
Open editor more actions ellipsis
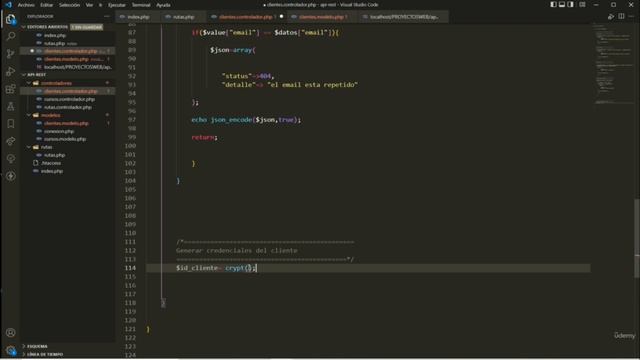click(631, 16)
